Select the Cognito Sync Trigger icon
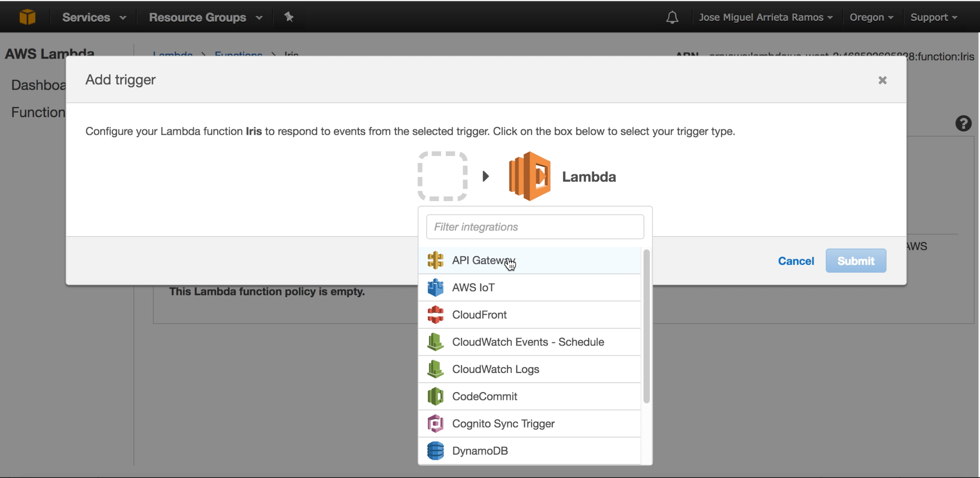The height and width of the screenshot is (478, 980). point(435,423)
